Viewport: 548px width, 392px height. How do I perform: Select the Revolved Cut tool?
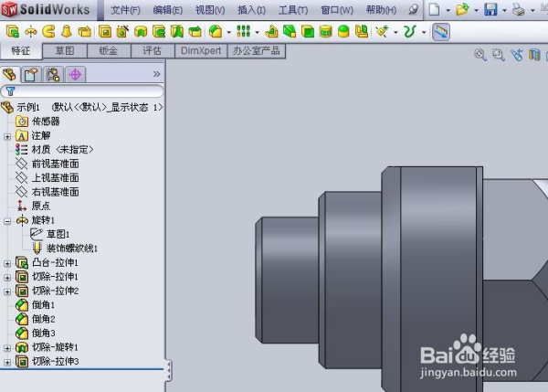click(x=141, y=32)
